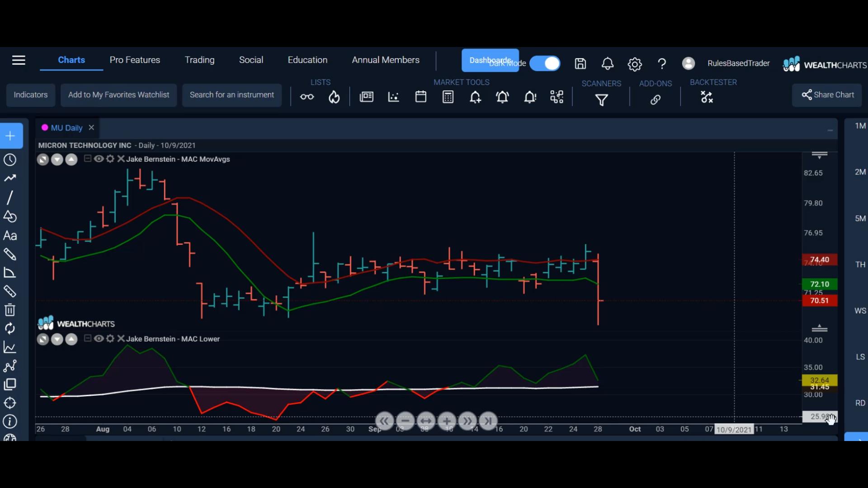
Task: Open the ringing bell alerts icon
Action: [502, 97]
